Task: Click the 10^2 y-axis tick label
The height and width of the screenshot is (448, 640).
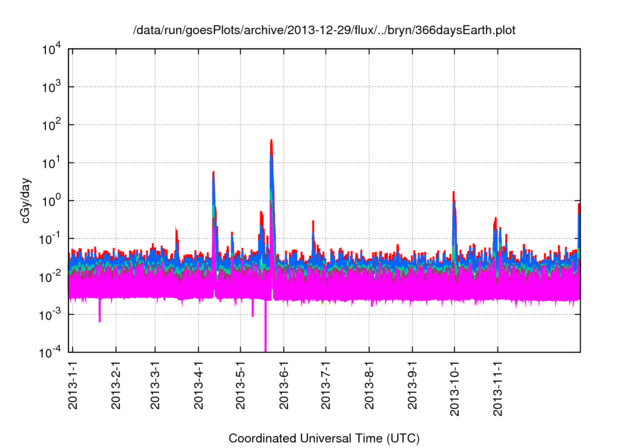Action: click(x=52, y=125)
